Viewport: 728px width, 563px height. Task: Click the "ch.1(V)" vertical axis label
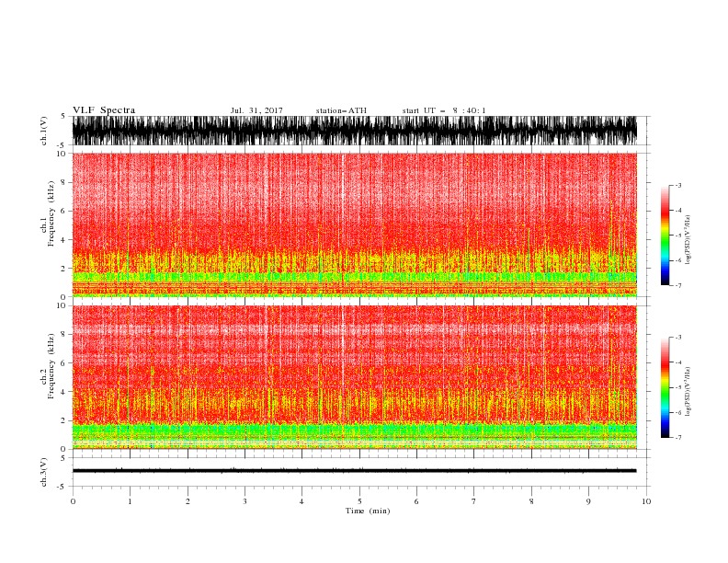44,131
